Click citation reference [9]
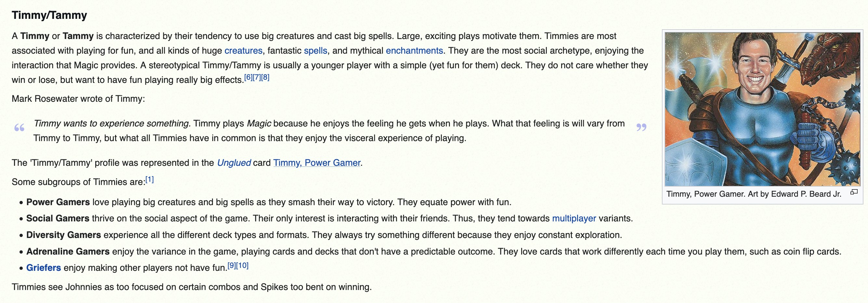Viewport: 868px width, 303px height. coord(231,265)
